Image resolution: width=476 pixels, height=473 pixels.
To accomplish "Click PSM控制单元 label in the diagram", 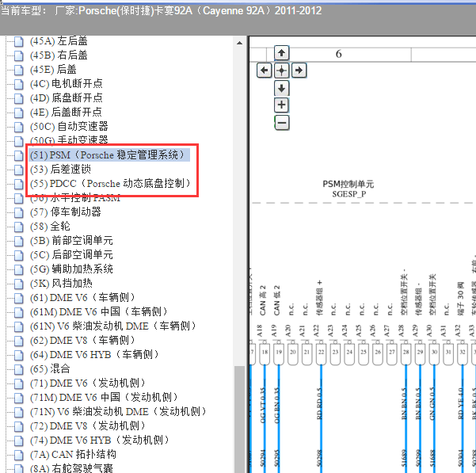I will pos(348,184).
